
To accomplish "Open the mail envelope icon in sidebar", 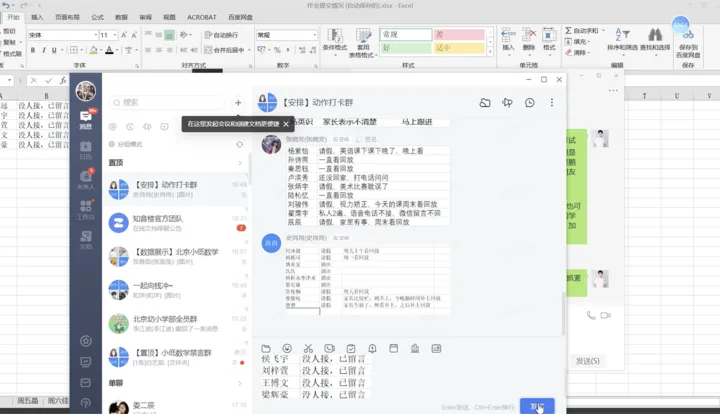I will [85, 382].
